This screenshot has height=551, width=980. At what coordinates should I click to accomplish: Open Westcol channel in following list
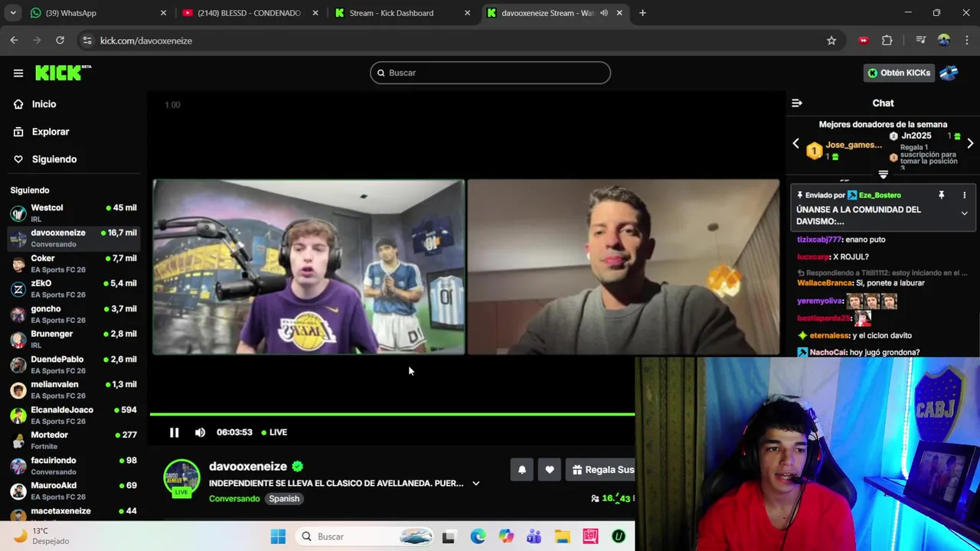(x=73, y=213)
